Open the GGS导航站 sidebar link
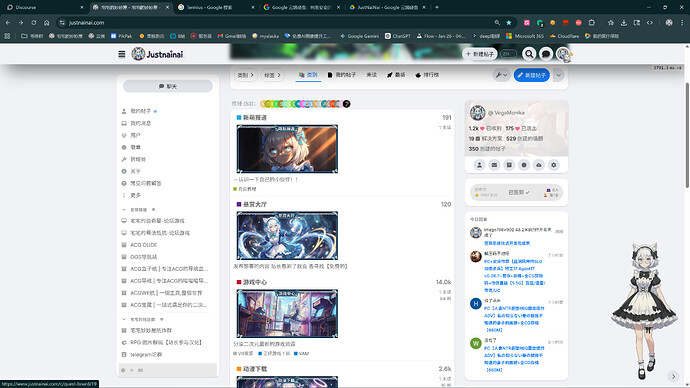 143,256
